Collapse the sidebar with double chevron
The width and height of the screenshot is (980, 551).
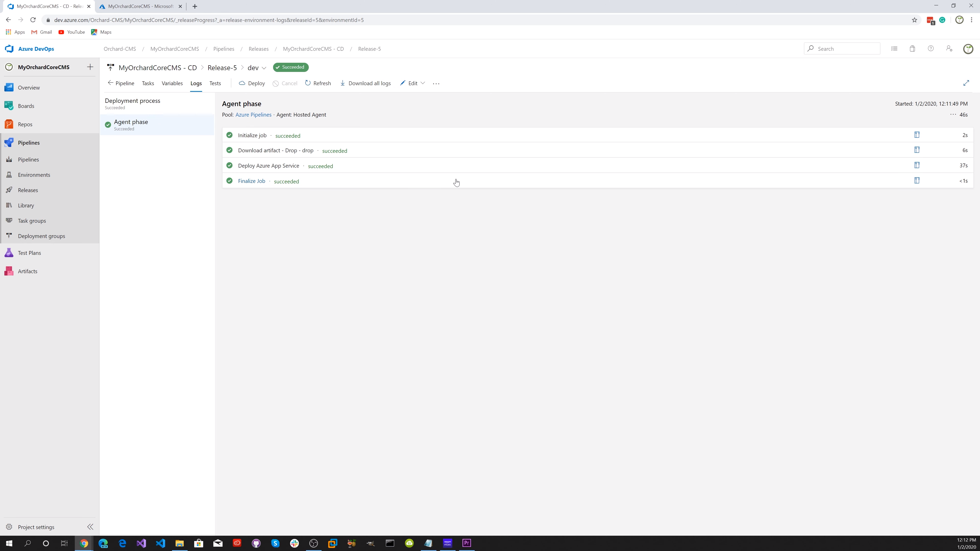90,527
